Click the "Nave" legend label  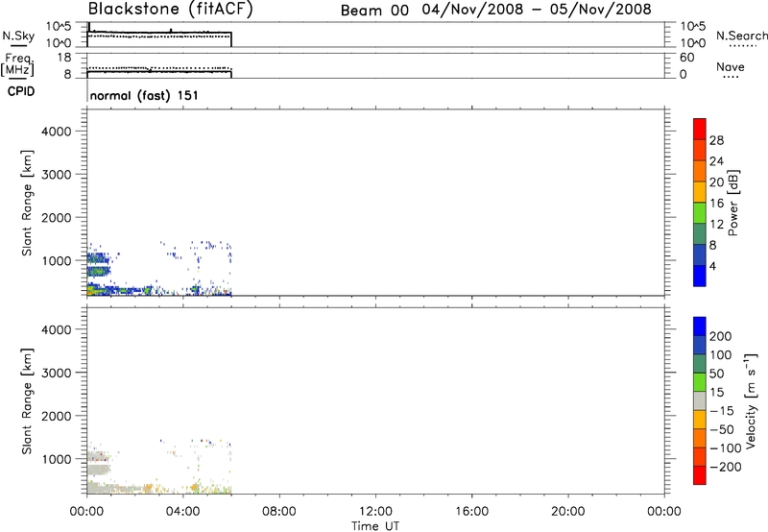731,67
